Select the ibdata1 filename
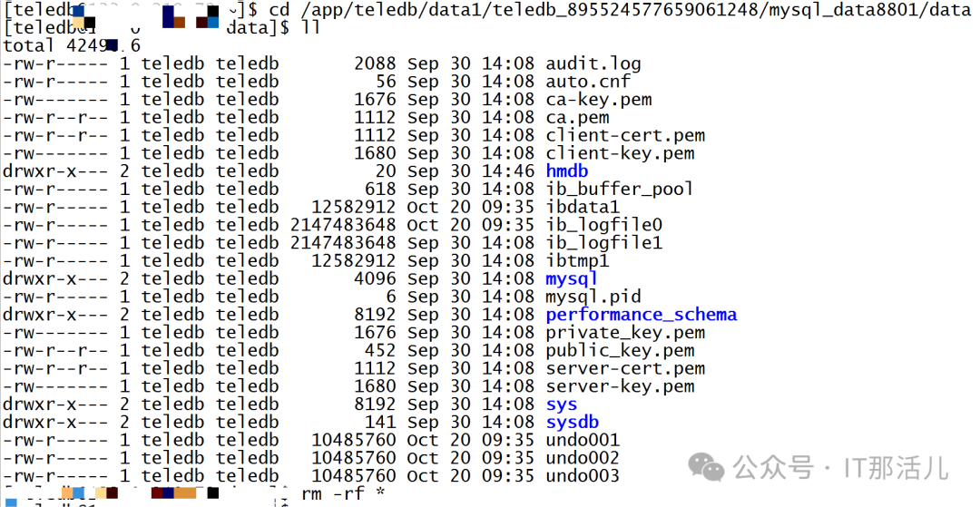 click(x=583, y=207)
